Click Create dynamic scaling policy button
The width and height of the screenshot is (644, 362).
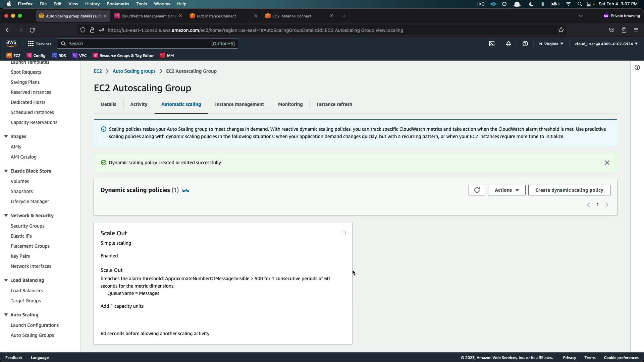(569, 190)
